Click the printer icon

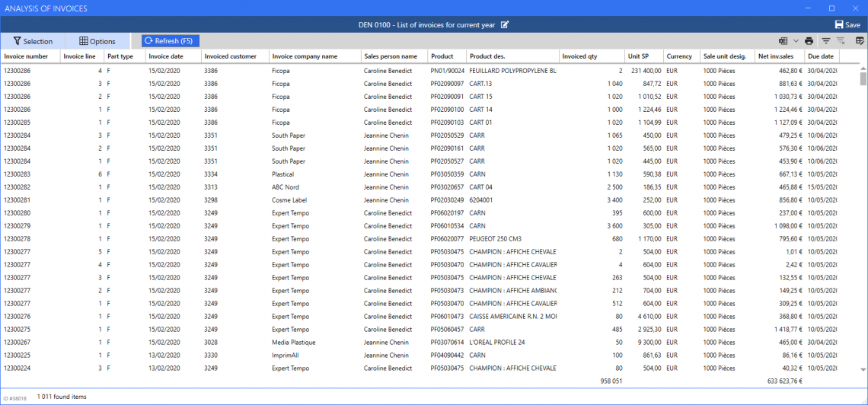point(809,41)
